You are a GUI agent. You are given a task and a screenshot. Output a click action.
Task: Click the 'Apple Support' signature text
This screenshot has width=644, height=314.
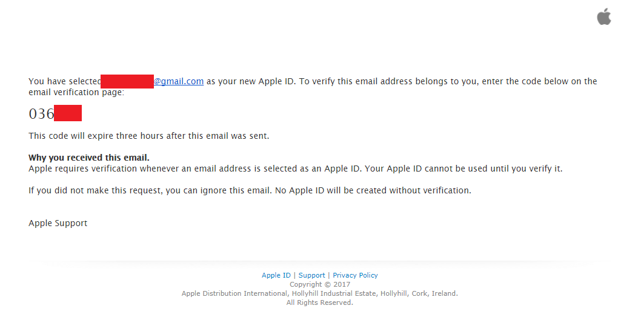pyautogui.click(x=58, y=223)
